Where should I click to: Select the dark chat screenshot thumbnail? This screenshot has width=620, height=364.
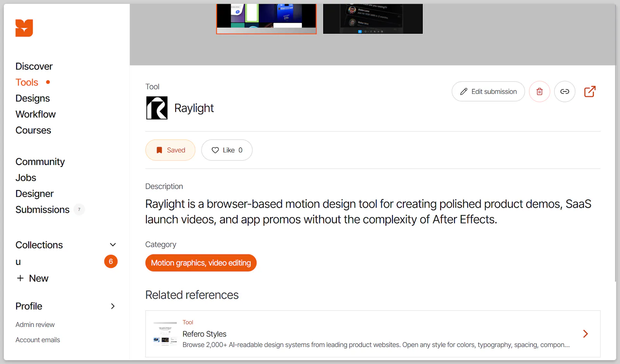click(373, 19)
